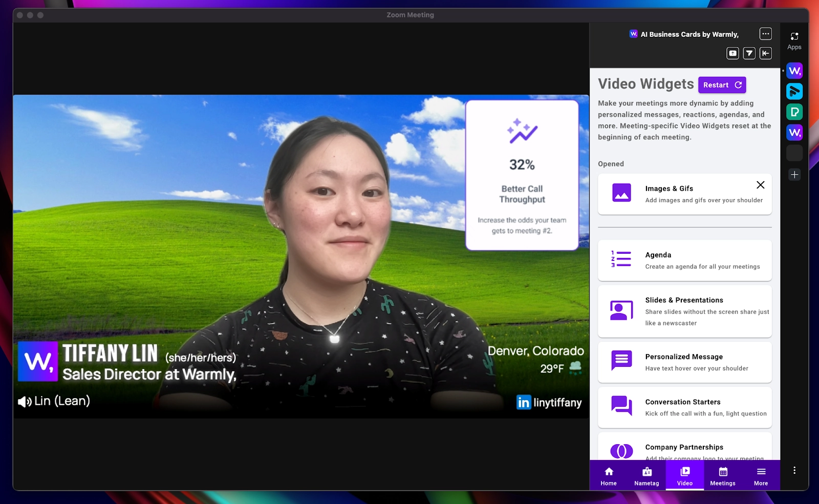Click the Company Partnerships rings icon
Screen dimensions: 819x504
[x=621, y=451]
